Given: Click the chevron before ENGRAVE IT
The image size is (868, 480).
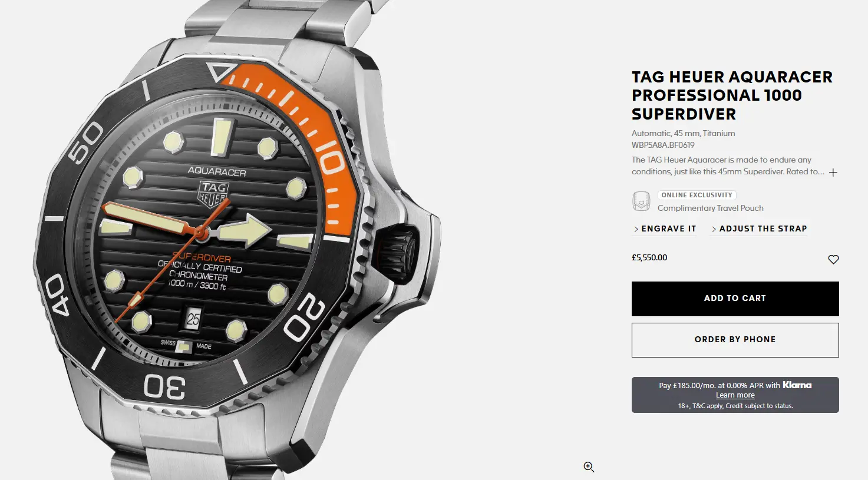Looking at the screenshot, I should pos(636,229).
